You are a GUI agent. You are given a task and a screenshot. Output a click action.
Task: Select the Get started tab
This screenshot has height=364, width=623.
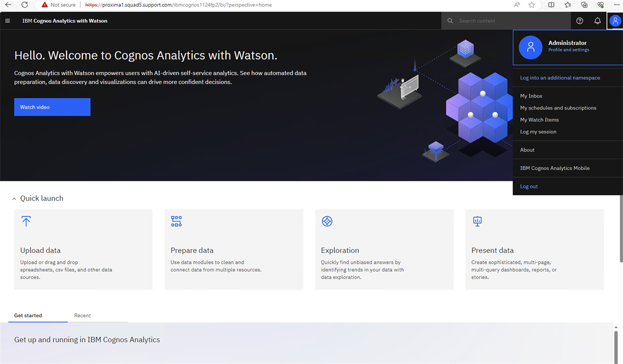[28, 315]
